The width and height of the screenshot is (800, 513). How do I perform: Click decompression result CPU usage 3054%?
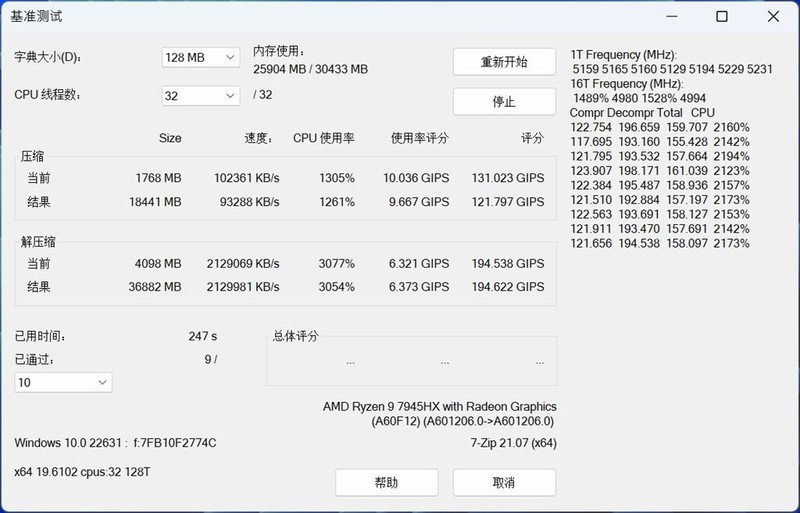click(337, 287)
